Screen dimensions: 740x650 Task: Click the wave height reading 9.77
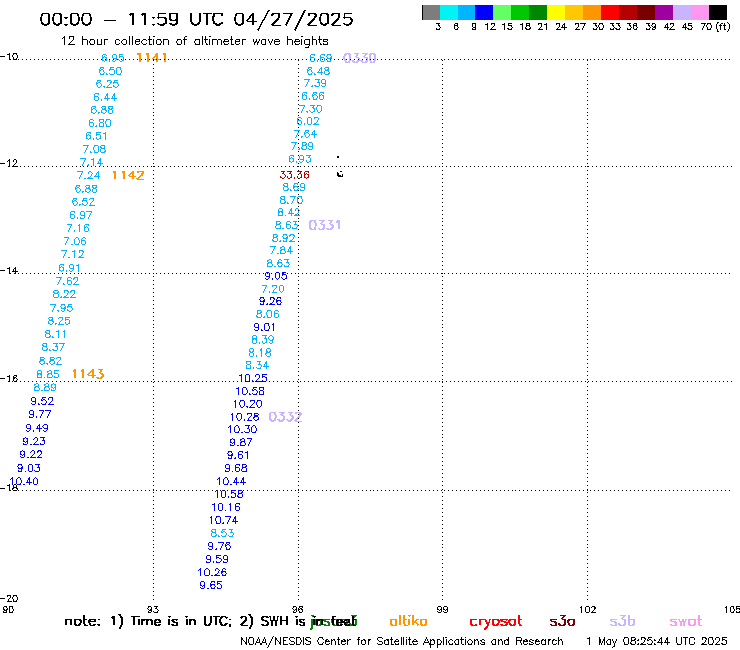point(40,414)
